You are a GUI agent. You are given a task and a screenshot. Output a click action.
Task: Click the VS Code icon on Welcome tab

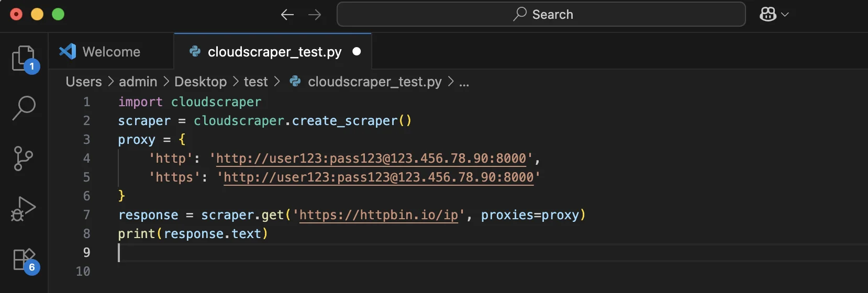tap(68, 51)
